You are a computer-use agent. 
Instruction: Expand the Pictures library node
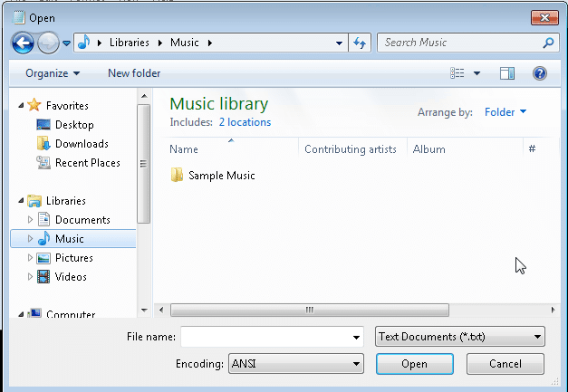point(30,258)
